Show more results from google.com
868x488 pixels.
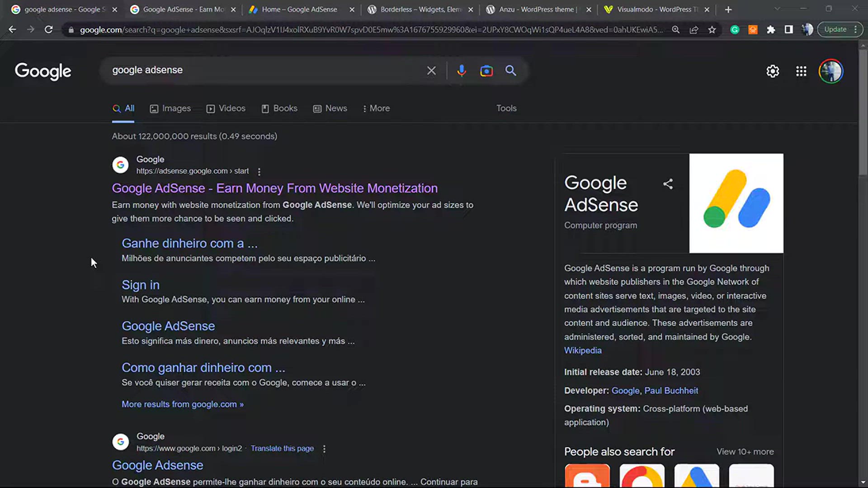183,404
